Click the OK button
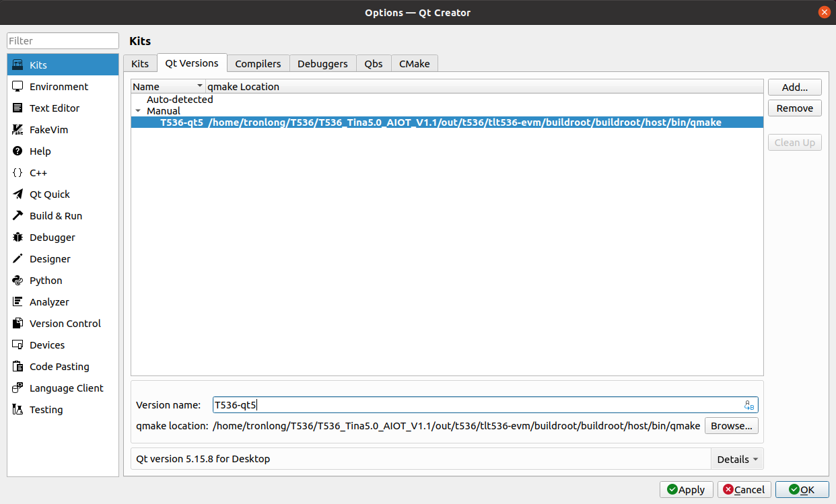This screenshot has width=836, height=504. pos(802,490)
